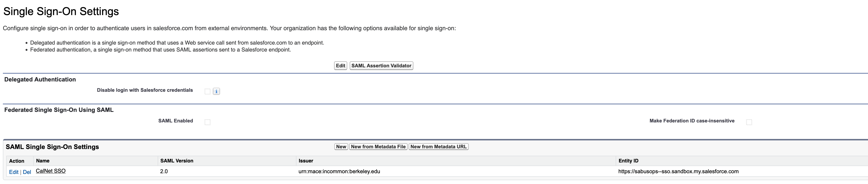Click the SAML Single Sign-On Settings section header

pyautogui.click(x=52, y=147)
